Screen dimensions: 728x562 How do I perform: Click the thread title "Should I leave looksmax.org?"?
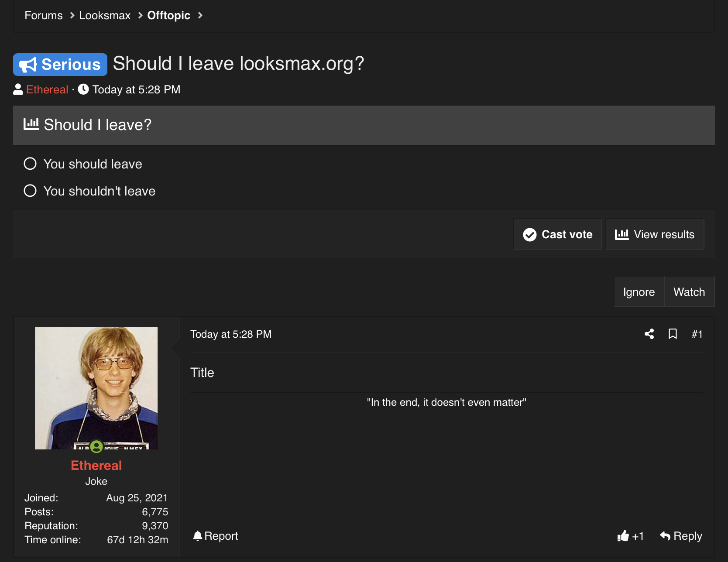pyautogui.click(x=238, y=64)
